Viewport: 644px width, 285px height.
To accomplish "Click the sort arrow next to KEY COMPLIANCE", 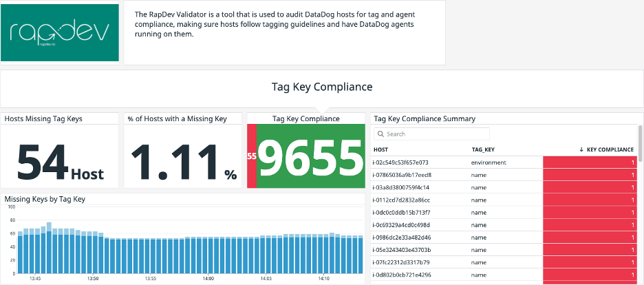I will (581, 149).
